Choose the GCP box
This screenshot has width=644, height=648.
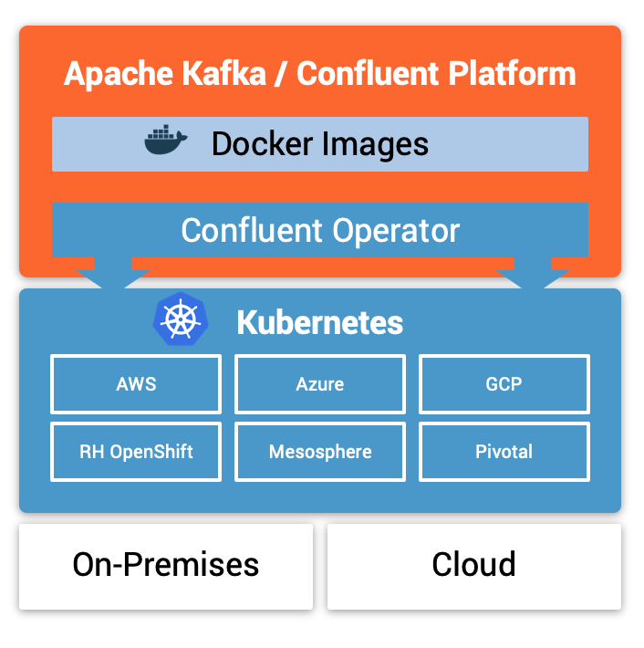[x=504, y=383]
